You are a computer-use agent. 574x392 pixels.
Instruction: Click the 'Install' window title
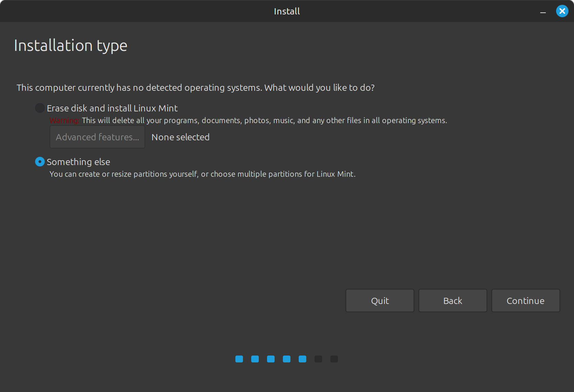[x=287, y=11]
